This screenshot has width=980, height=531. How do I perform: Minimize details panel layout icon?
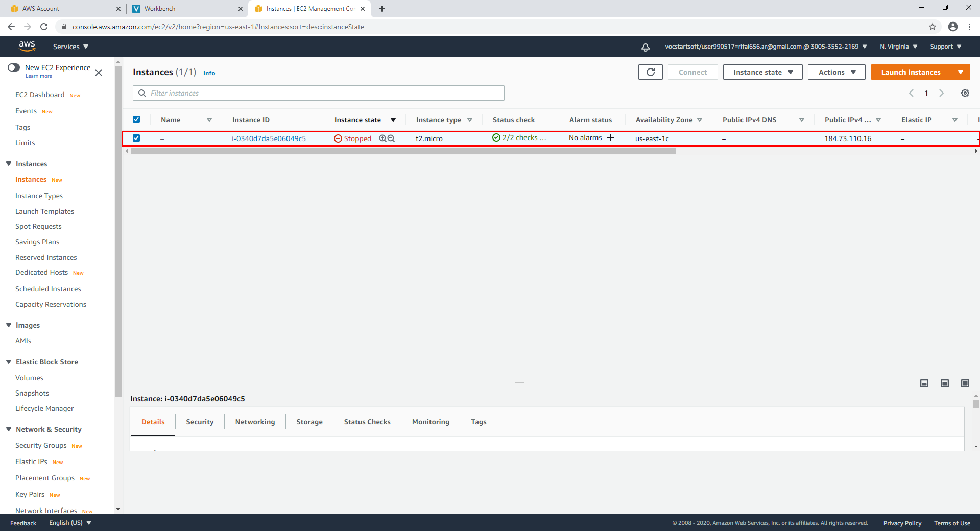pos(924,383)
